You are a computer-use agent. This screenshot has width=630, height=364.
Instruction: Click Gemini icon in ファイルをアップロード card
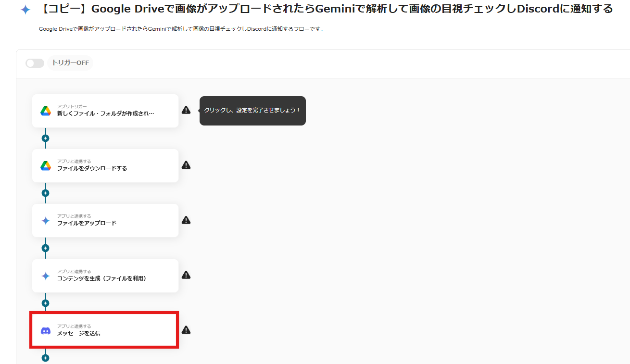(x=46, y=221)
